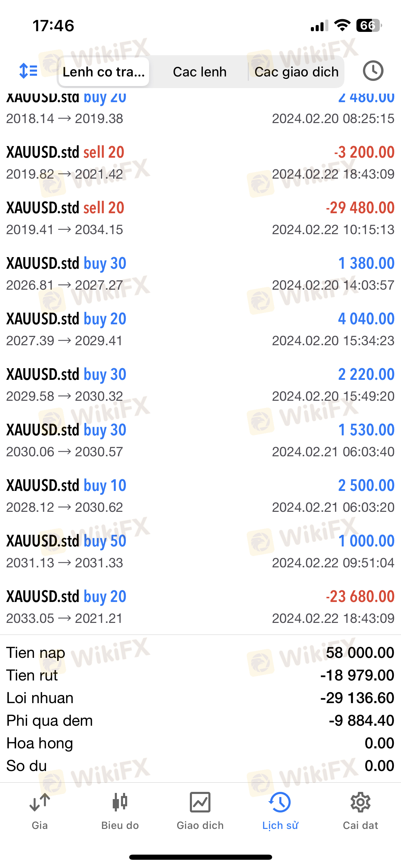Expand the buy 20 trade losing -23 680.00
Image resolution: width=401 pixels, height=868 pixels.
tap(200, 607)
